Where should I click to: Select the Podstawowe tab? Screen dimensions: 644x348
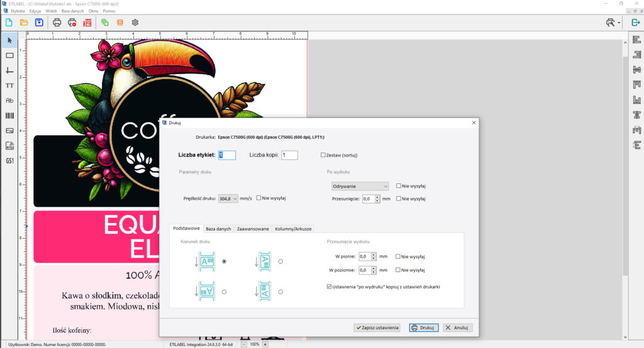tap(186, 228)
